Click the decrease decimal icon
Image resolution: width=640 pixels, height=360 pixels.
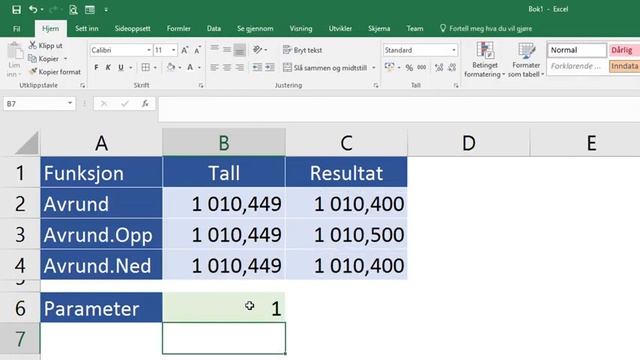point(452,67)
